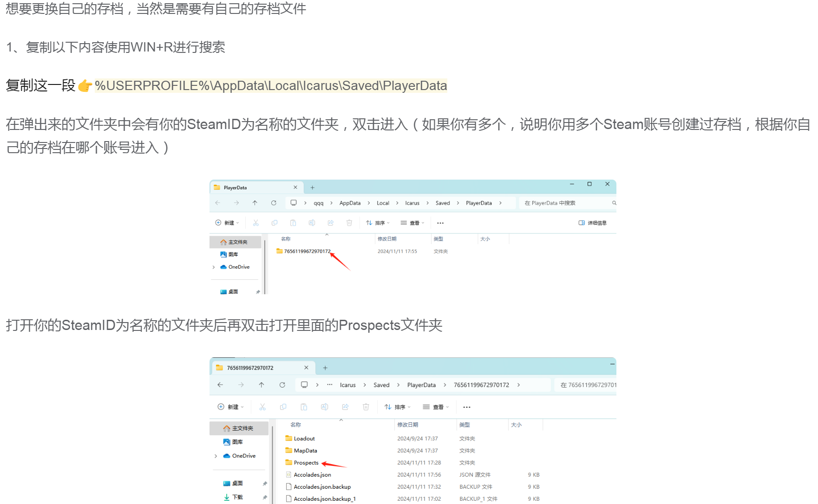Select Accolades.json.backup_1 file

tap(321, 499)
